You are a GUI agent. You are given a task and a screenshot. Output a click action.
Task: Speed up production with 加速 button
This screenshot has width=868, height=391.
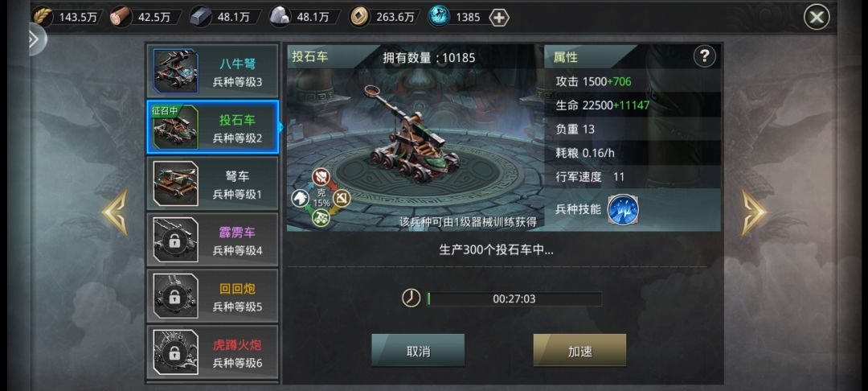pos(579,350)
